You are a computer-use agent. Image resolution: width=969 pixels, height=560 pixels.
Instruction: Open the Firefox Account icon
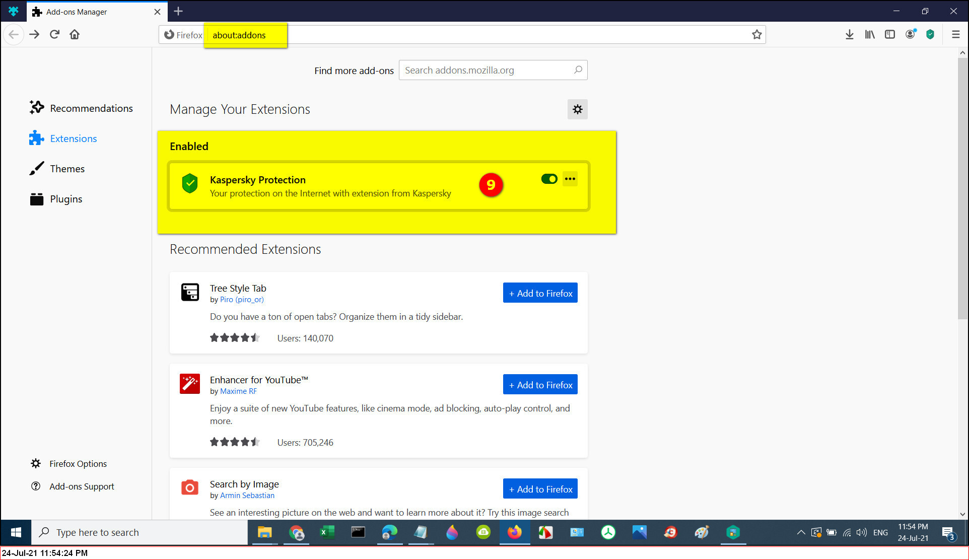click(x=910, y=35)
